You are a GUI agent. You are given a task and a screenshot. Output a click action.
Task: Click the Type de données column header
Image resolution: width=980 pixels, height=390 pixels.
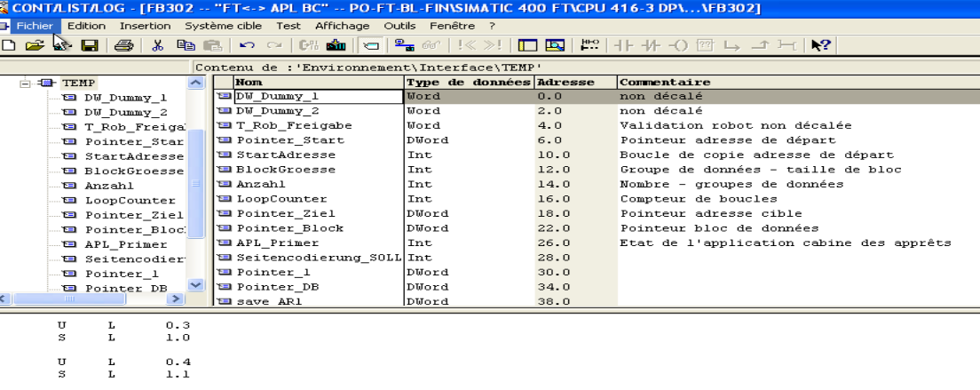467,82
